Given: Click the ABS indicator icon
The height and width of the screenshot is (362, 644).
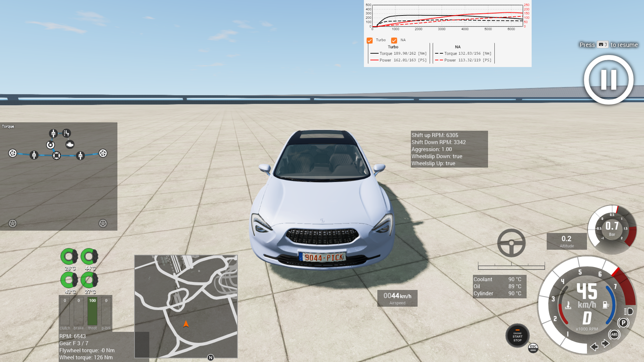Looking at the screenshot, I should (614, 334).
